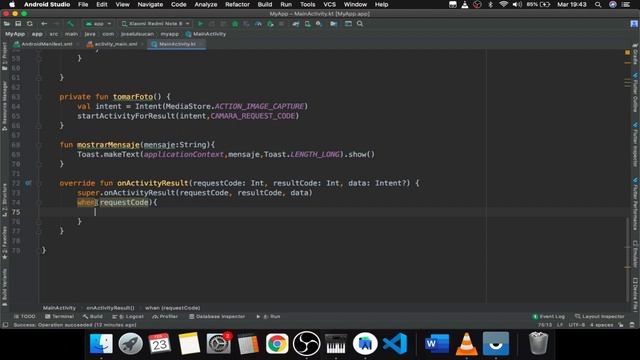Open the Logcat tool window button
Viewport: 640px width, 360px height.
tap(128, 316)
